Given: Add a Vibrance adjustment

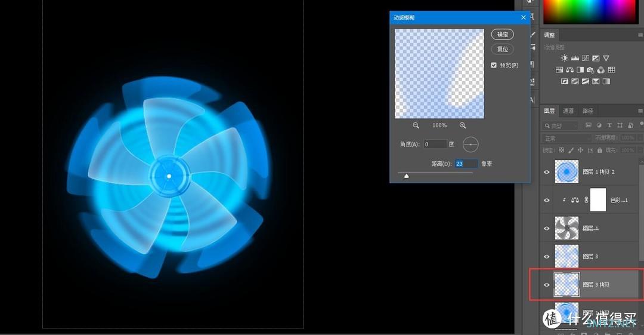Looking at the screenshot, I should [606, 58].
